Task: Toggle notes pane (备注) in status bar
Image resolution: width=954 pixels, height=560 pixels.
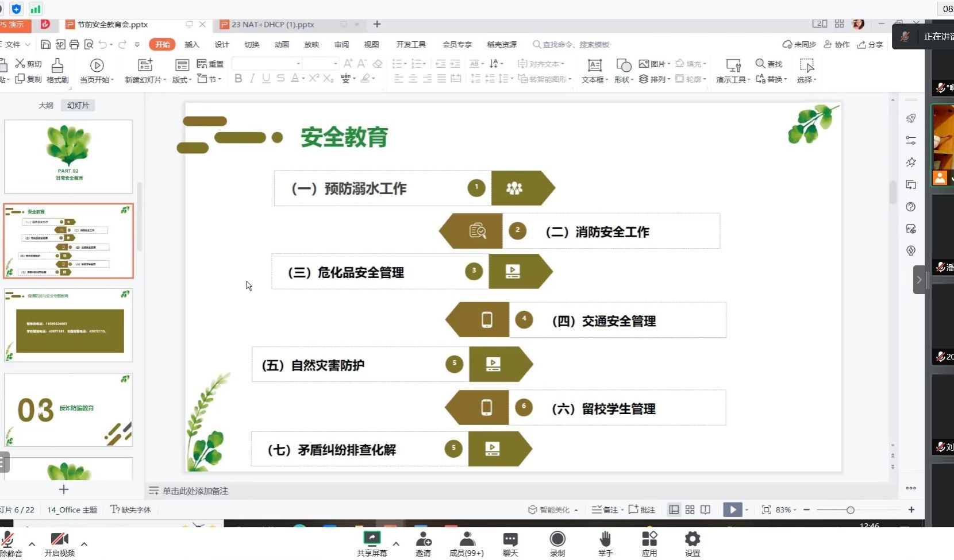Action: coord(606,509)
